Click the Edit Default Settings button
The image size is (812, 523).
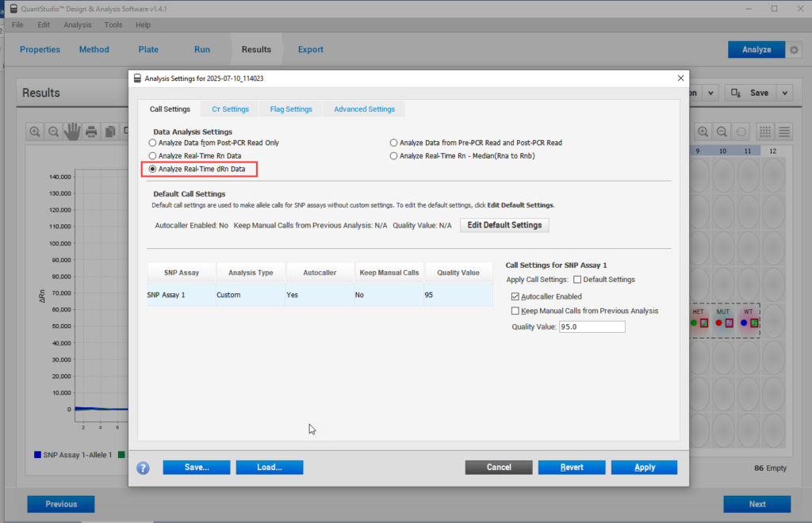504,225
